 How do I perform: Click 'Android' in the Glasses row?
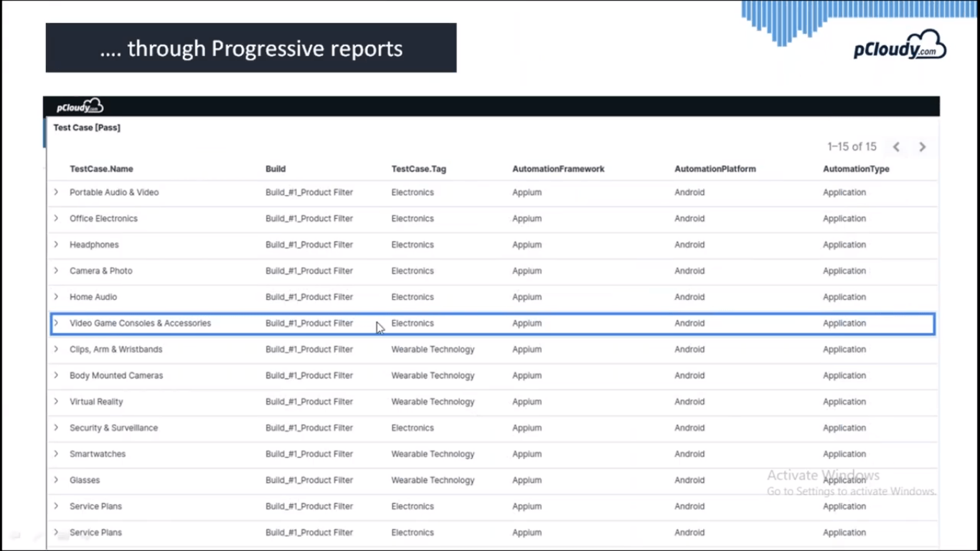tap(689, 480)
